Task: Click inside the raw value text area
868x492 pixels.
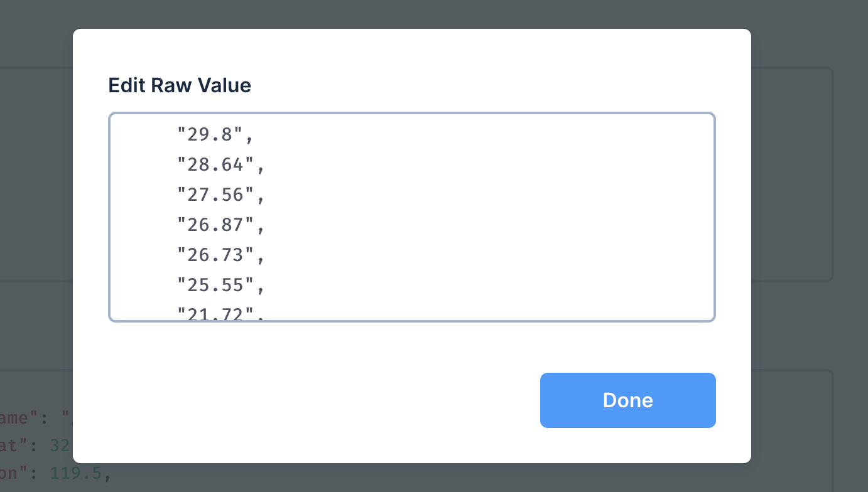Action: [411, 217]
